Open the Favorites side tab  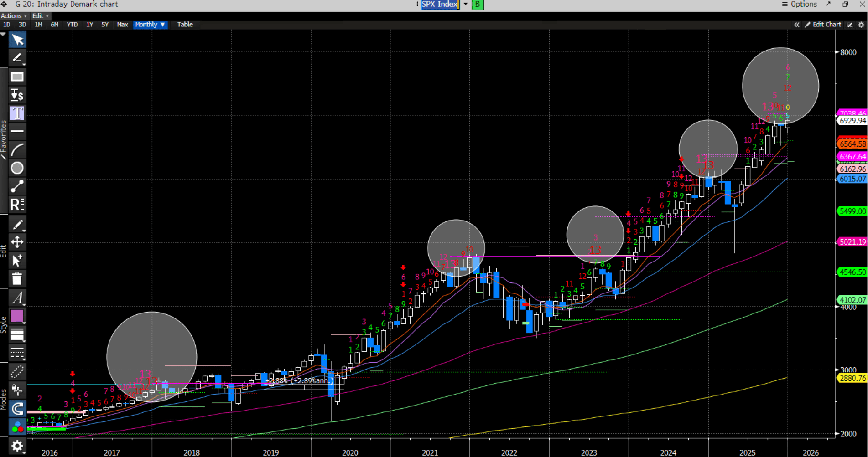click(x=4, y=139)
